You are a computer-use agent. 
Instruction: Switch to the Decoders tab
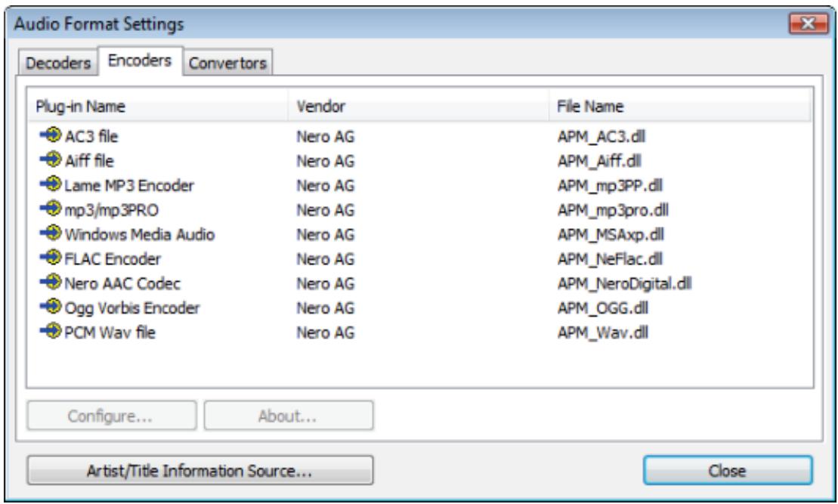tap(57, 63)
